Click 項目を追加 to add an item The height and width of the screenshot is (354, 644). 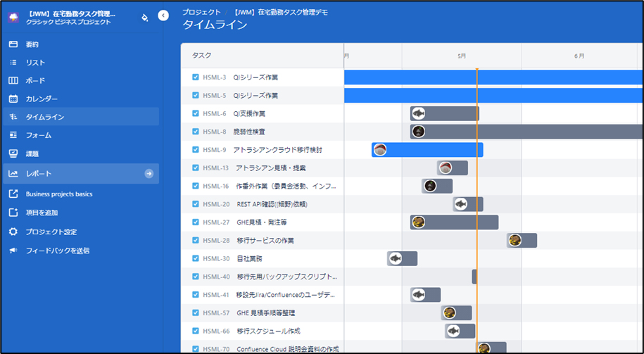tap(42, 213)
